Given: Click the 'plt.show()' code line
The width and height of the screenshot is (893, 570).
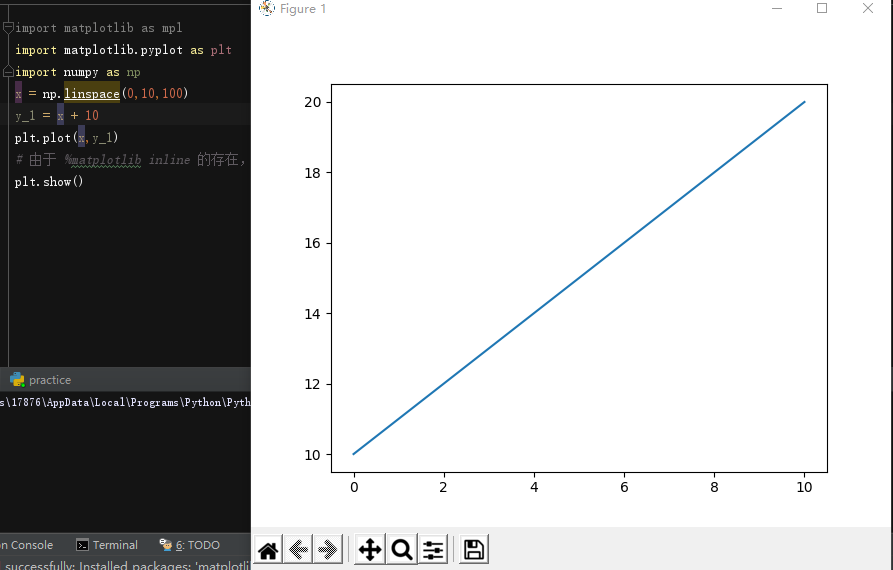Looking at the screenshot, I should click(49, 182).
